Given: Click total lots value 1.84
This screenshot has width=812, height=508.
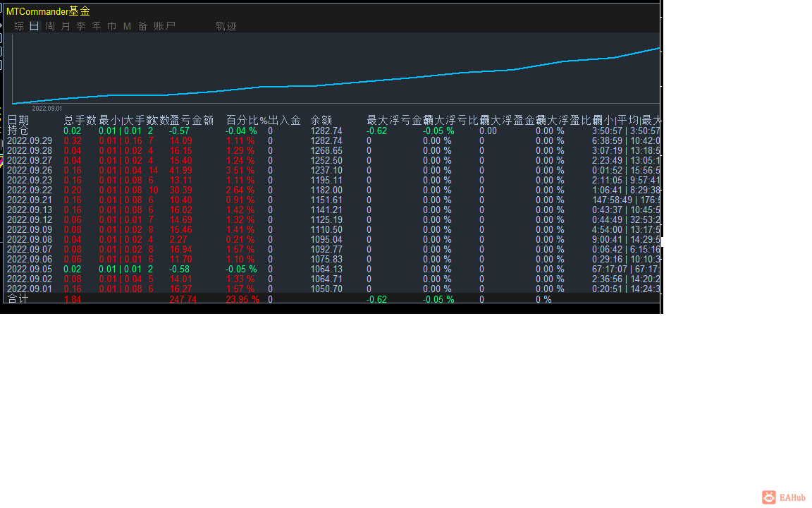Looking at the screenshot, I should 73,299.
